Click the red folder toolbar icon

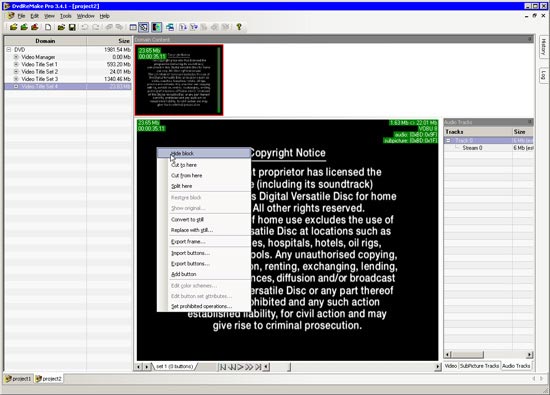tap(35, 27)
